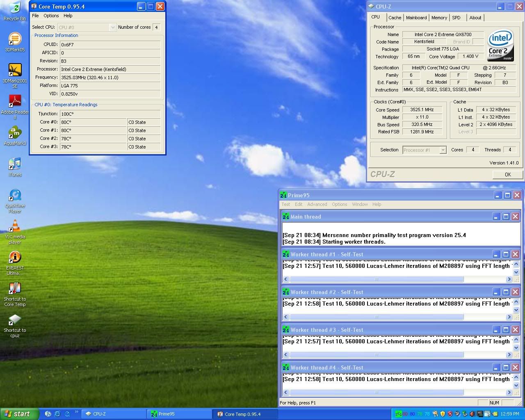Click the OK button in CPU-Z
The height and width of the screenshot is (420, 525).
coord(508,174)
